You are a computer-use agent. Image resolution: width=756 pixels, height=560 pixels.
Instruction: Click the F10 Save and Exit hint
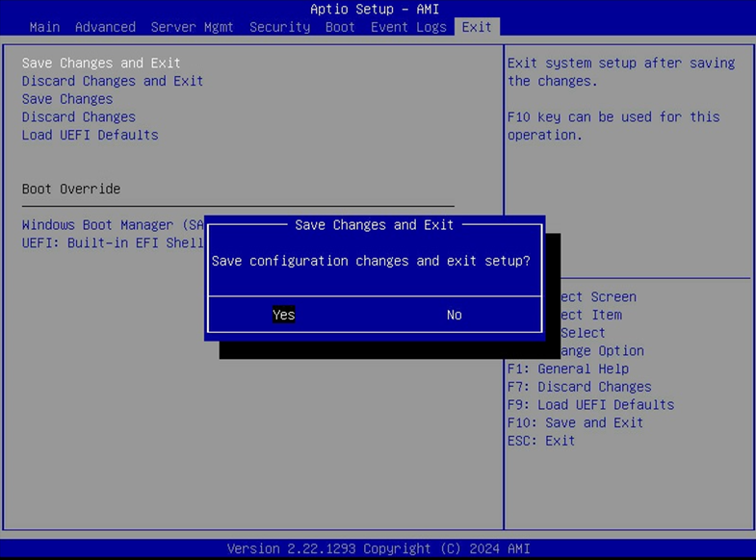tap(575, 422)
